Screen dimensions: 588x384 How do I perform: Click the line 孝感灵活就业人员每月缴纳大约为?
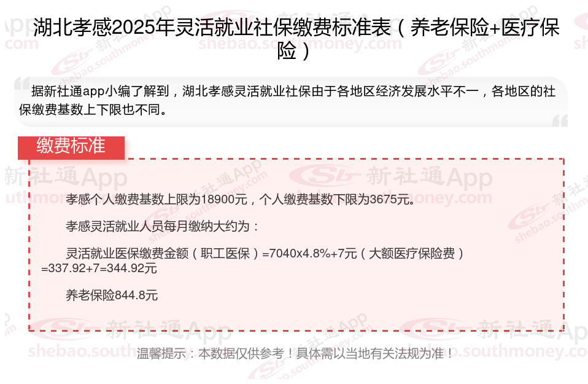(x=162, y=226)
